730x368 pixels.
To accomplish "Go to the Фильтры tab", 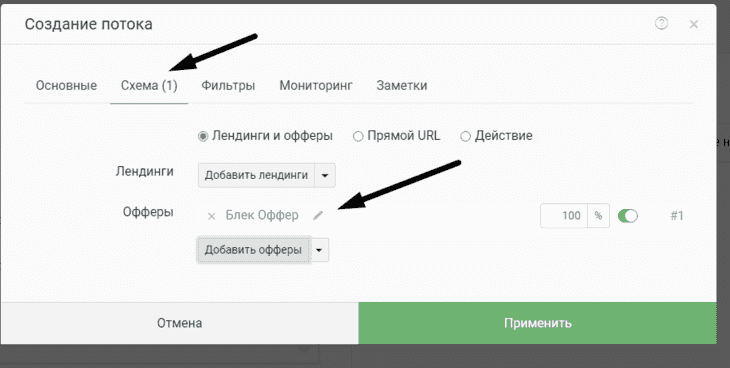I will (x=228, y=86).
